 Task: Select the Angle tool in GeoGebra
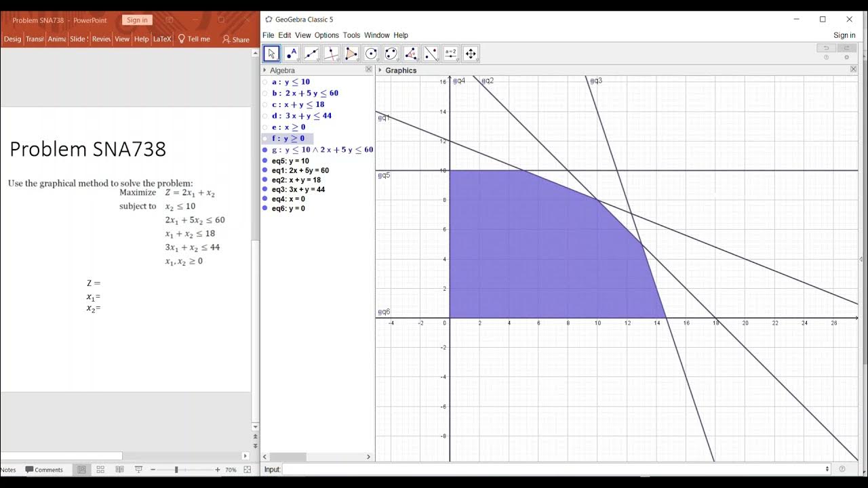click(x=411, y=54)
